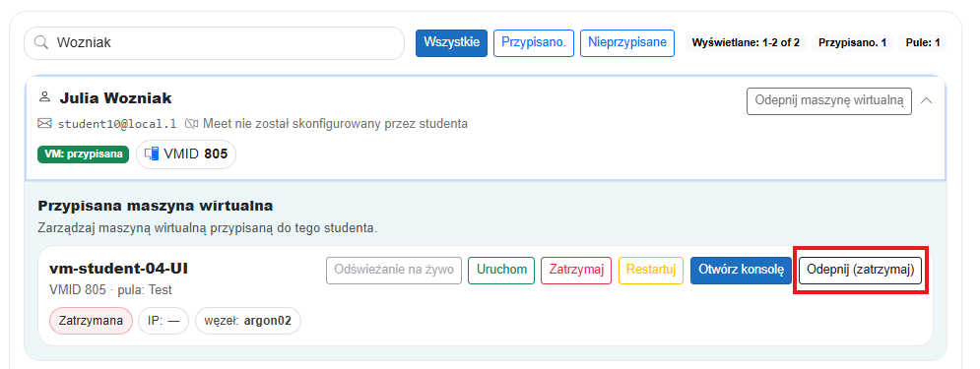Viewport: 980px width, 369px height.
Task: Select the Przypisano. filter
Action: 534,43
